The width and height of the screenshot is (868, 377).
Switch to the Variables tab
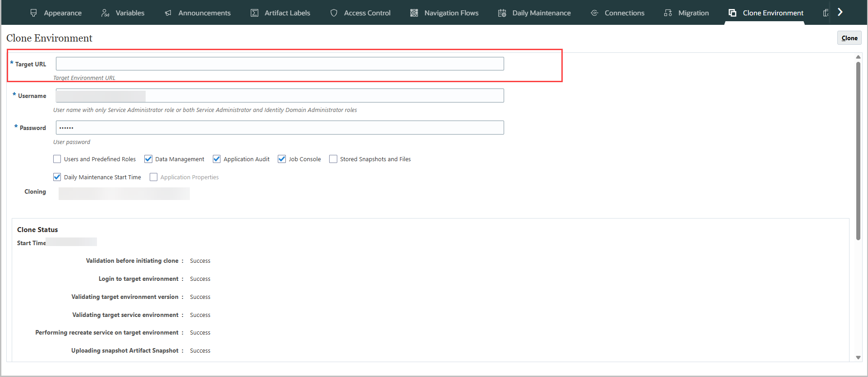pos(123,13)
